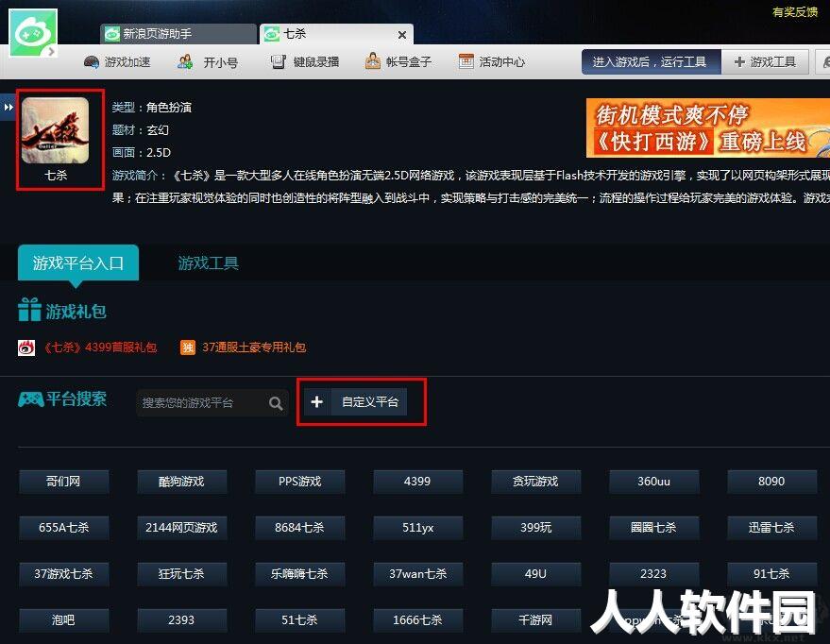Pick the 2323 platform
This screenshot has height=644, width=830.
[653, 573]
